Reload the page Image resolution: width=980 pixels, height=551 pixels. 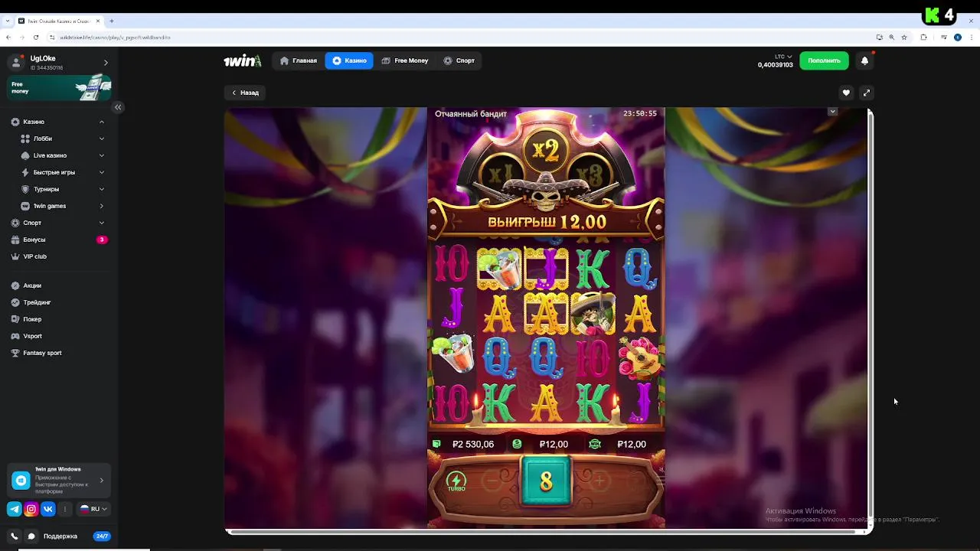tap(36, 37)
